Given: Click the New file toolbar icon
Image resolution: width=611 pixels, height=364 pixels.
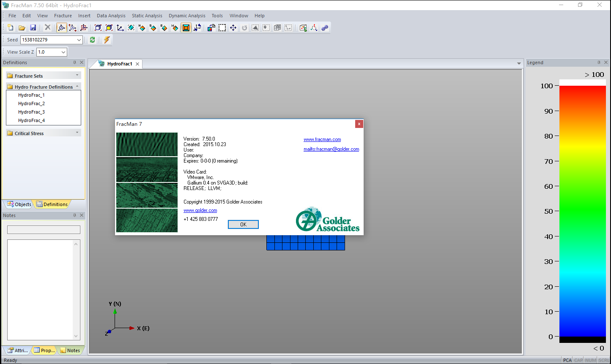Looking at the screenshot, I should 11,27.
